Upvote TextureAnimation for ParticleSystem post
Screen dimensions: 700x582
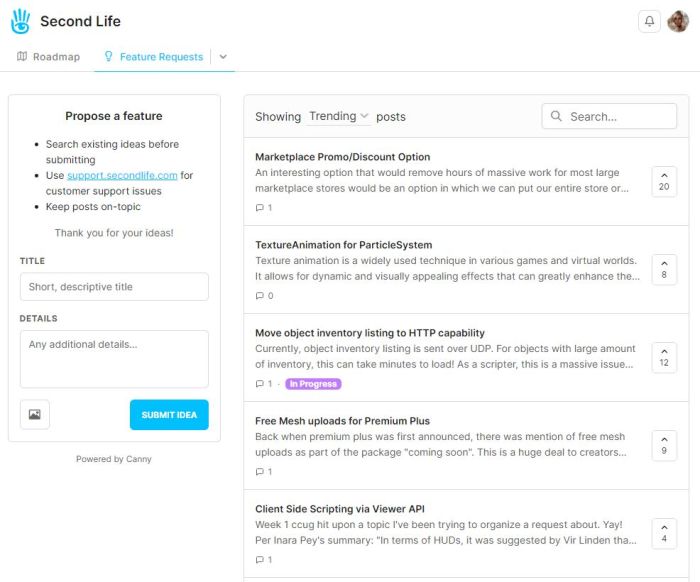tap(664, 269)
